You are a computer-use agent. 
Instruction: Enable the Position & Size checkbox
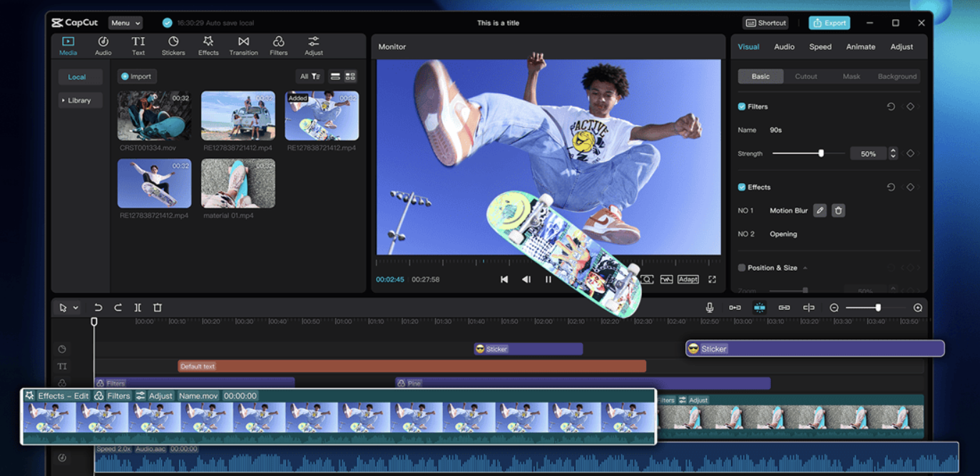tap(742, 268)
